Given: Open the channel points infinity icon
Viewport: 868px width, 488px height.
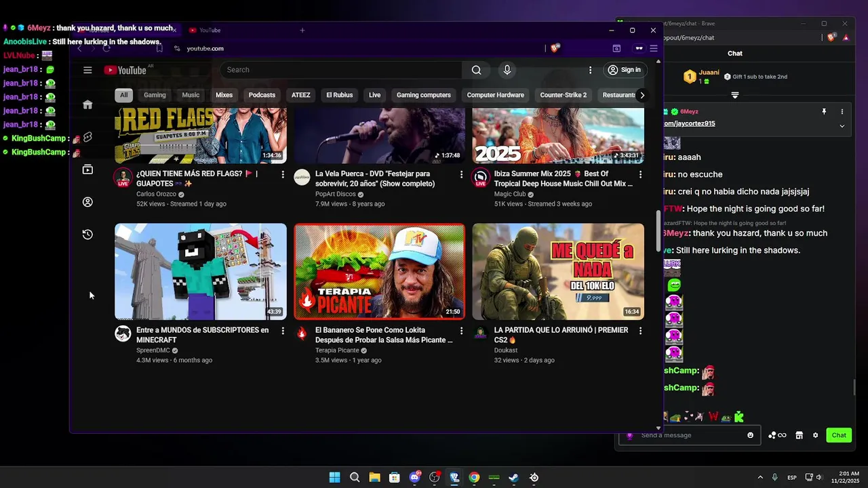Looking at the screenshot, I should coord(777,435).
